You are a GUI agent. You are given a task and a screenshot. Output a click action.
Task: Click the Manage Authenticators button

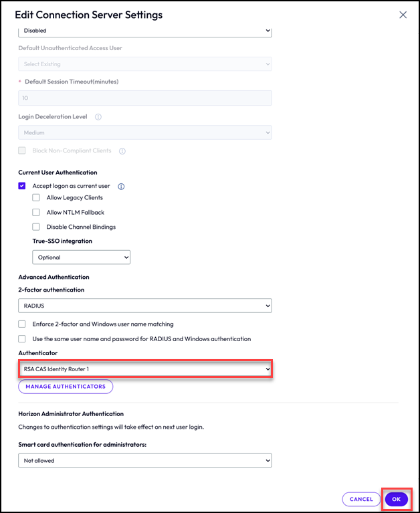[66, 387]
